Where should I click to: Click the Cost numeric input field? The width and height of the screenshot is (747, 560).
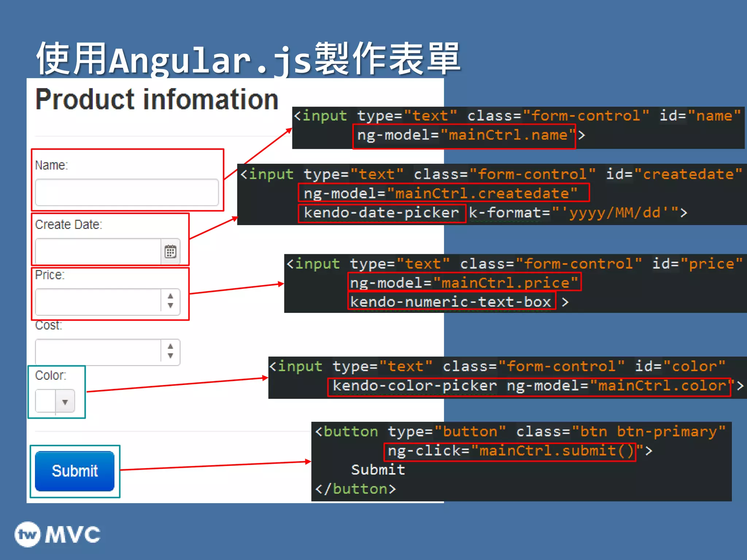click(98, 352)
